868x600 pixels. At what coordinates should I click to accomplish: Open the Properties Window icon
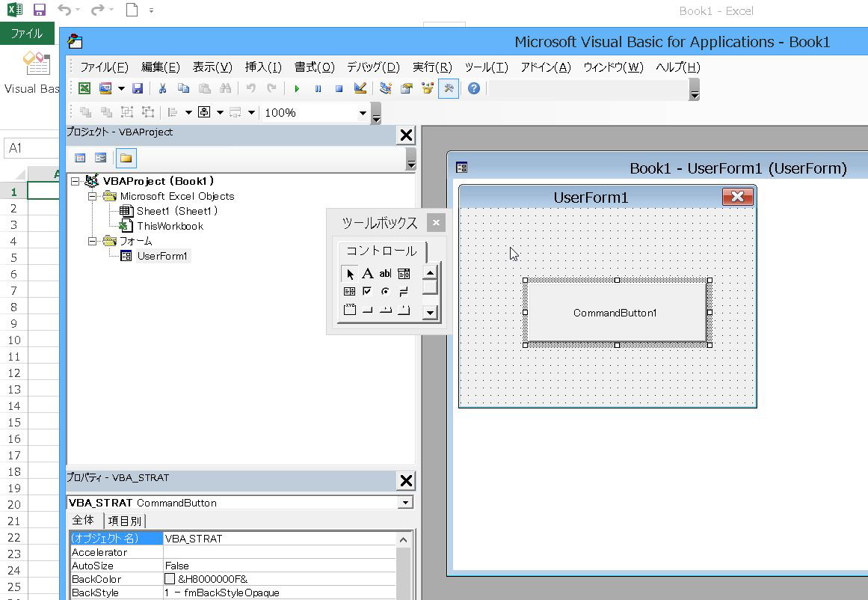click(406, 88)
